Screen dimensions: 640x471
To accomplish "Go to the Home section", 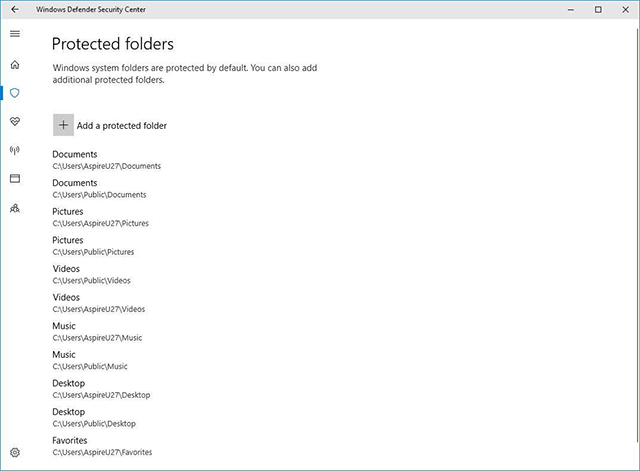I will tap(15, 64).
